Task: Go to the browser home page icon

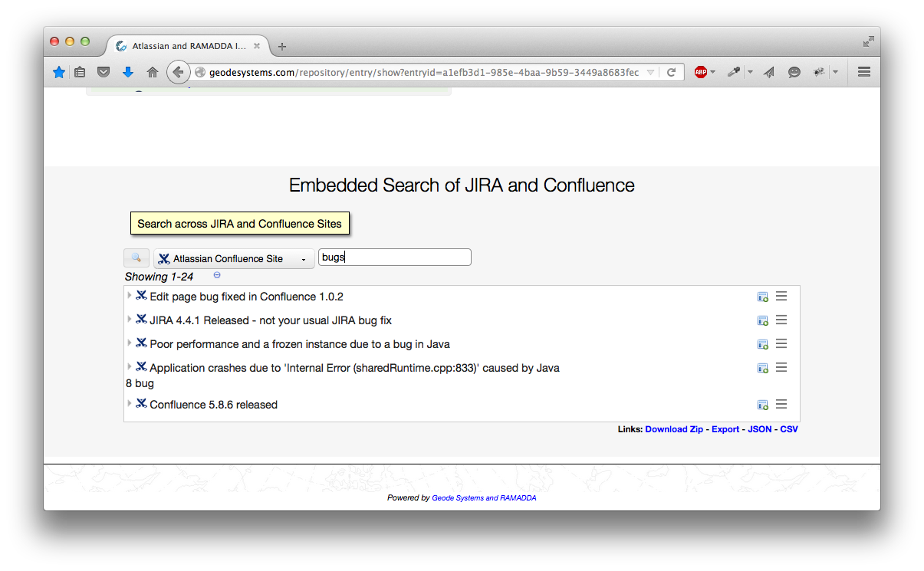Action: point(153,72)
